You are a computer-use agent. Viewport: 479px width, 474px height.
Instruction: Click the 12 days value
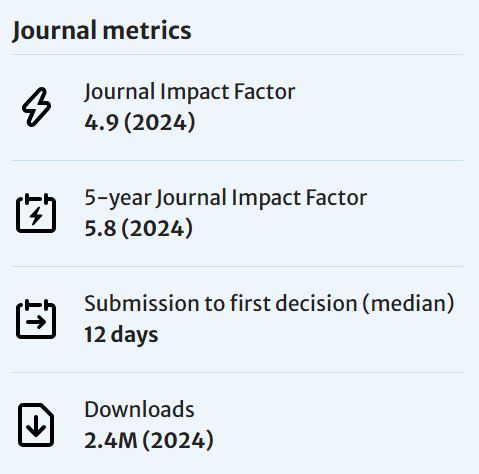pyautogui.click(x=121, y=335)
